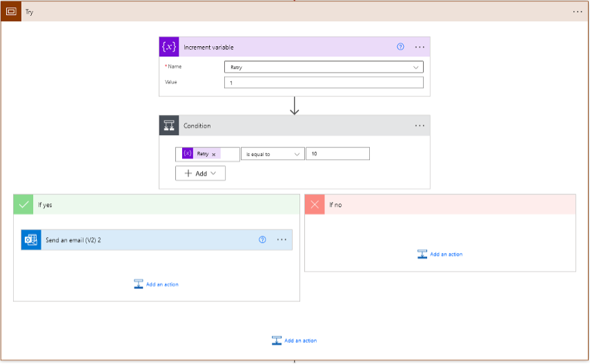Open the Condition ellipsis menu
Image resolution: width=590 pixels, height=364 pixels.
[420, 125]
